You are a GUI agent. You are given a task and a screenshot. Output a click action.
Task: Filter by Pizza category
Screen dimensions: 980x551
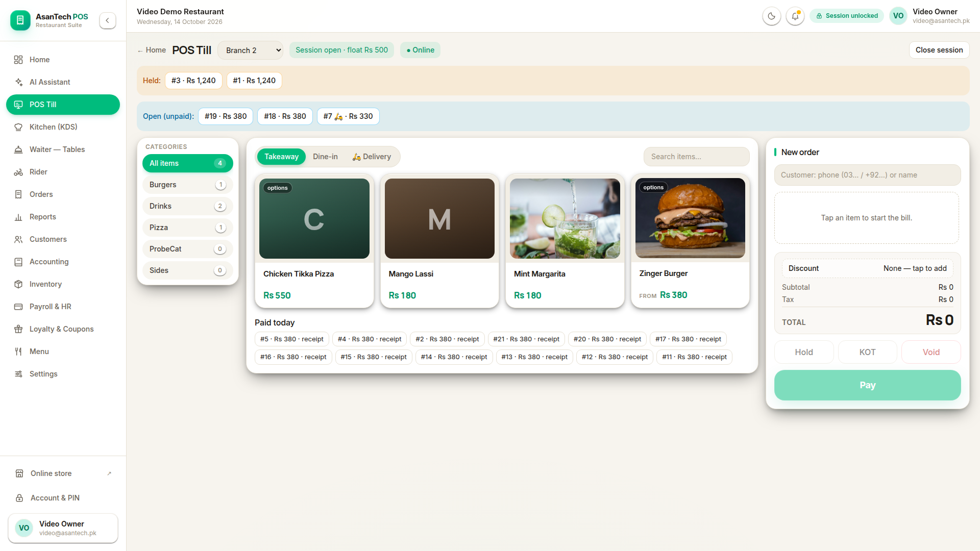(x=187, y=228)
